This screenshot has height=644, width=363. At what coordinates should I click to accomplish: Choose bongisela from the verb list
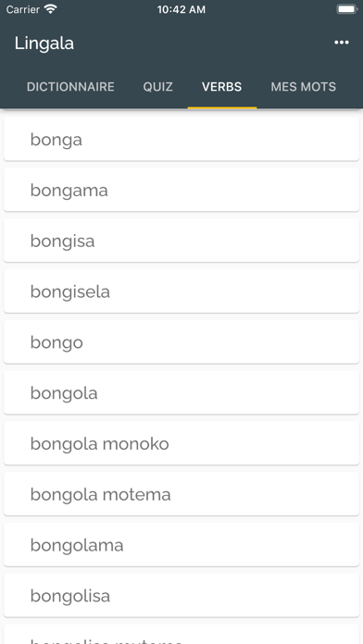coord(181,291)
